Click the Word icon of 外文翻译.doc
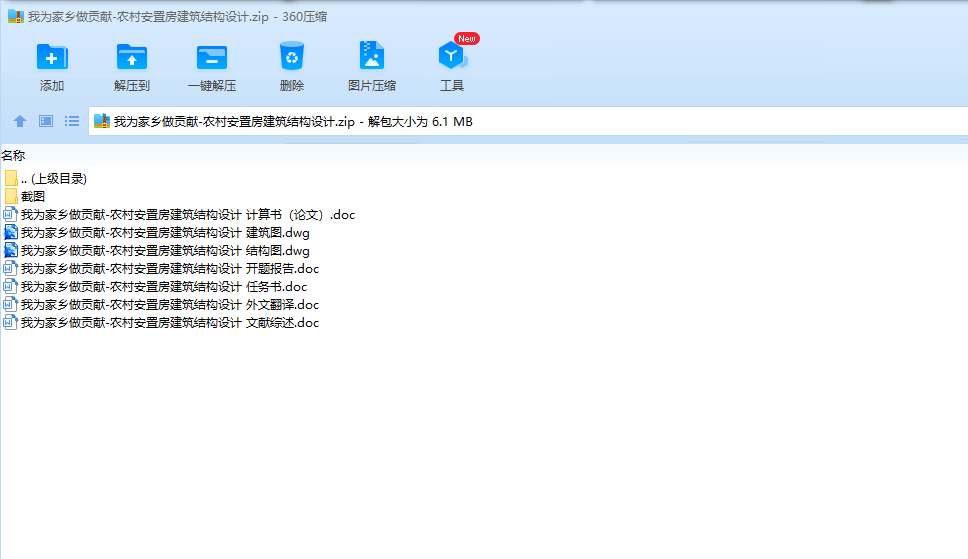 [x=10, y=304]
